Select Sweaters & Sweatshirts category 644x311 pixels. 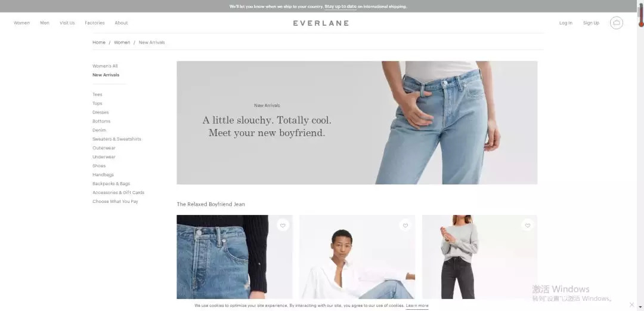(x=117, y=139)
